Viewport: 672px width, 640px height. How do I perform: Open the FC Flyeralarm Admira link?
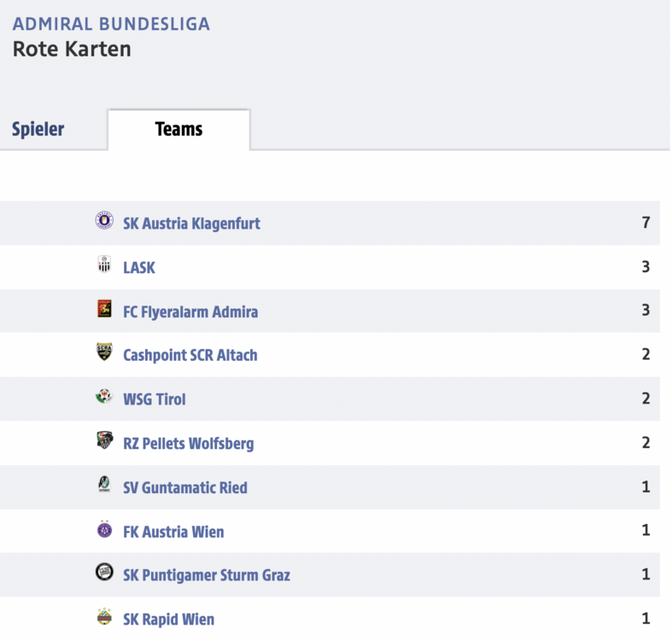pyautogui.click(x=190, y=311)
